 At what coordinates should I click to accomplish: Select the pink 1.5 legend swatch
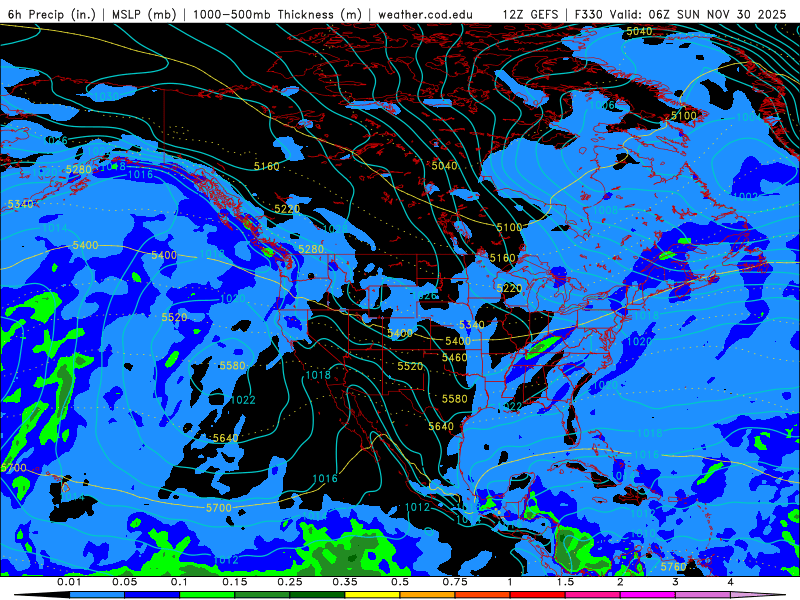coord(593,595)
